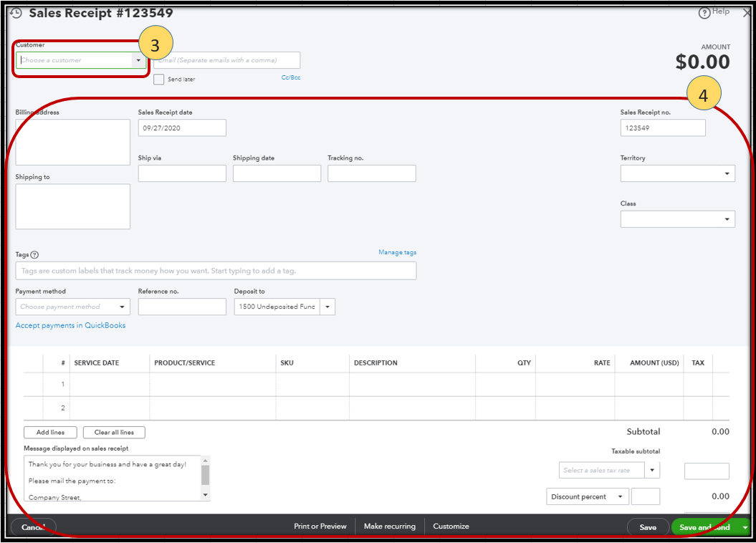Click the history clock icon beside Sales Receipt title
The image size is (756, 543).
click(16, 13)
